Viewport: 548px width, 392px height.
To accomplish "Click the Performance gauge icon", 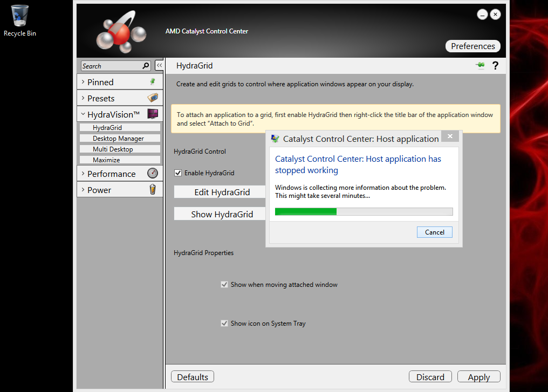I will 153,173.
